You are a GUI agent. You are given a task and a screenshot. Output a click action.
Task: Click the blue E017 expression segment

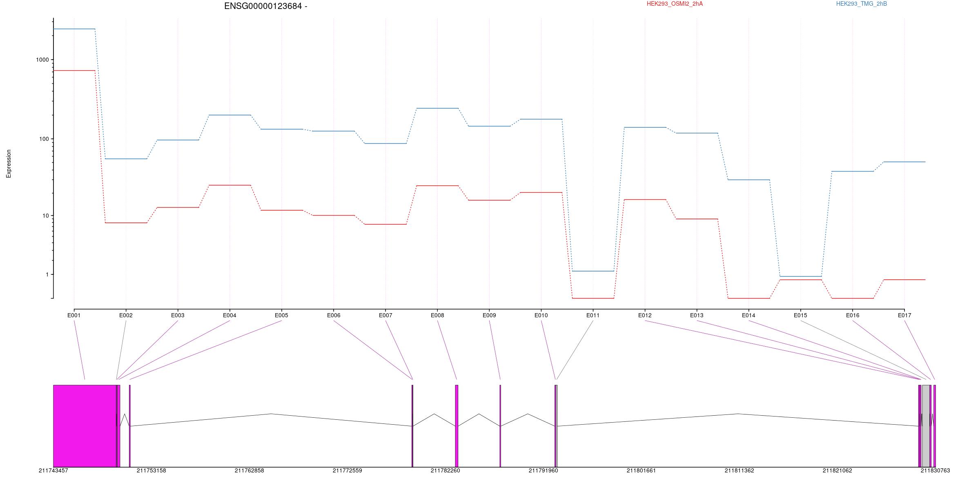[x=904, y=162]
